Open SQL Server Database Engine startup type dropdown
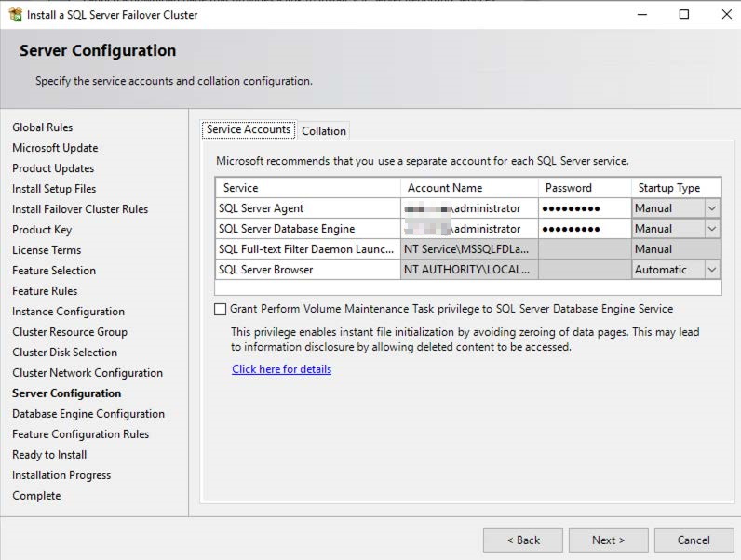 712,229
